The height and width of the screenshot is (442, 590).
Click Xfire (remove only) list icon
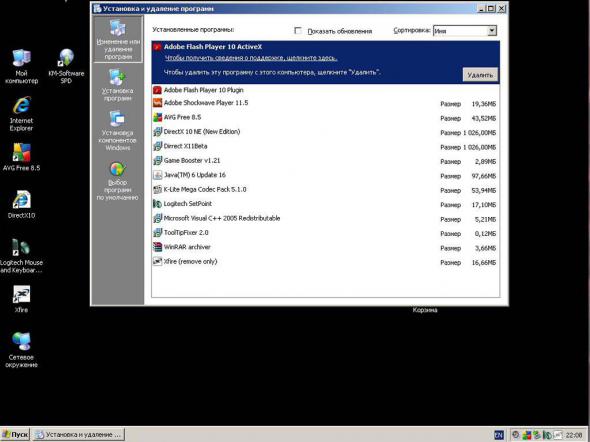[x=157, y=261]
